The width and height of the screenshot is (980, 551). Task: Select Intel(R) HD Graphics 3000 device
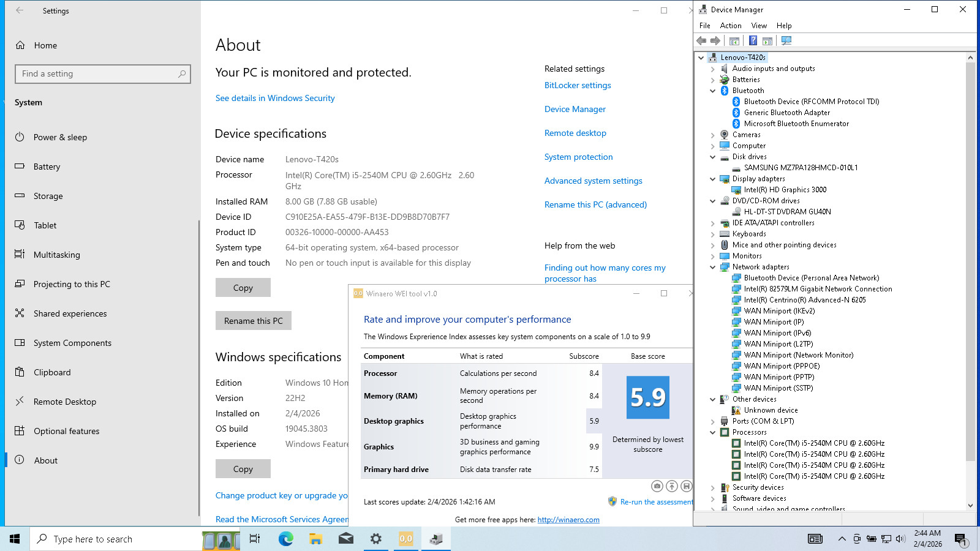785,190
